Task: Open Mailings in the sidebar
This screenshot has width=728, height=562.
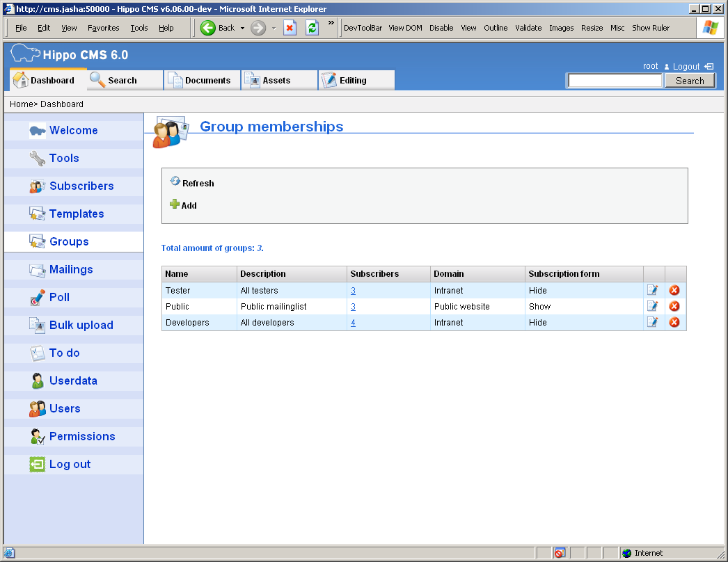Action: (71, 269)
